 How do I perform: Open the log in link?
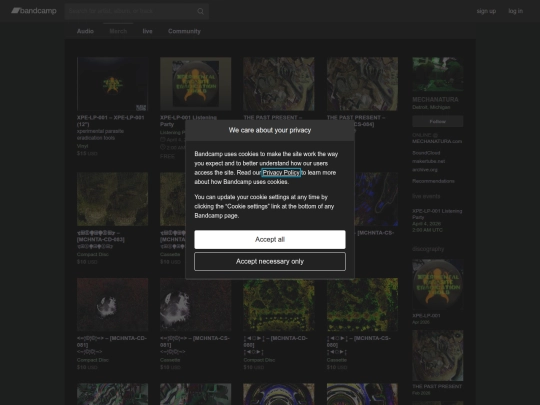516,11
